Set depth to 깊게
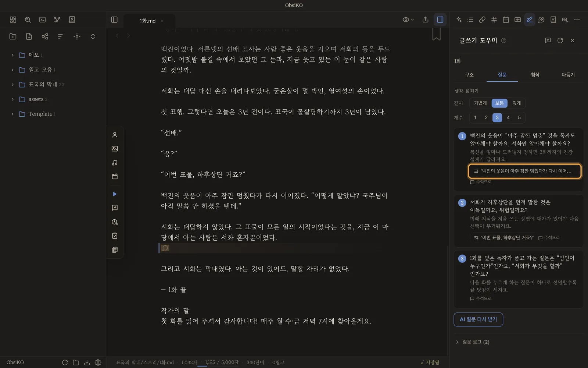Screen dimensions: 588x368 pyautogui.click(x=517, y=103)
